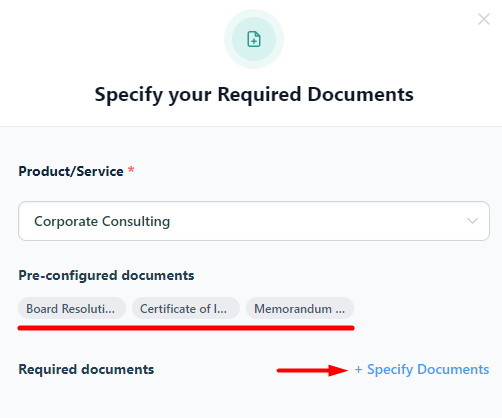Click the Specify your Required Documents heading
The height and width of the screenshot is (418, 502).
tap(254, 95)
